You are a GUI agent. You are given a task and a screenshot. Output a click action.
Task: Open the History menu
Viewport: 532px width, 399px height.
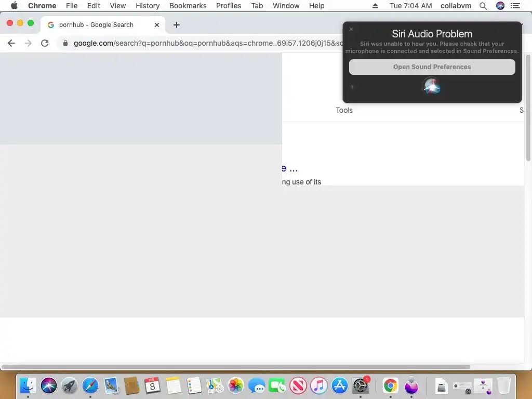(x=148, y=6)
